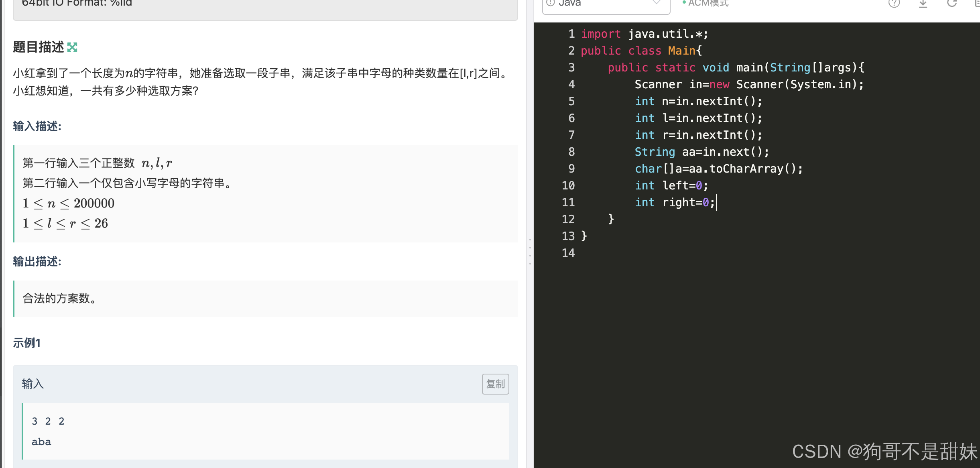Click the ACM模式 label
Viewport: 980px width, 468px height.
pyautogui.click(x=708, y=3)
